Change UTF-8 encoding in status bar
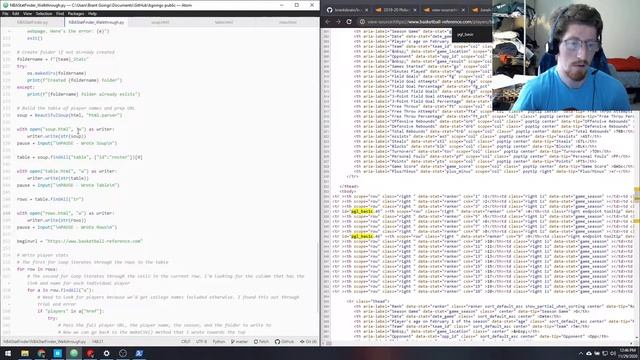 pos(202,342)
